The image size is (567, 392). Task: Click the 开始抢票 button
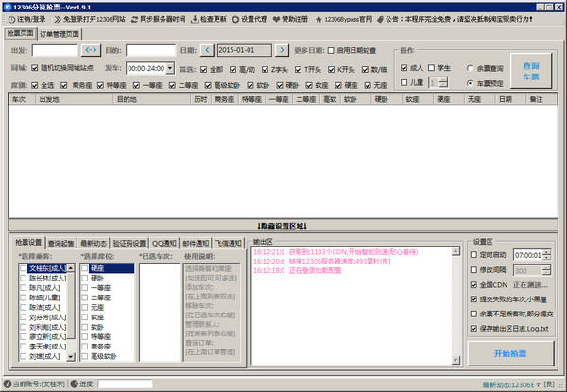[510, 353]
